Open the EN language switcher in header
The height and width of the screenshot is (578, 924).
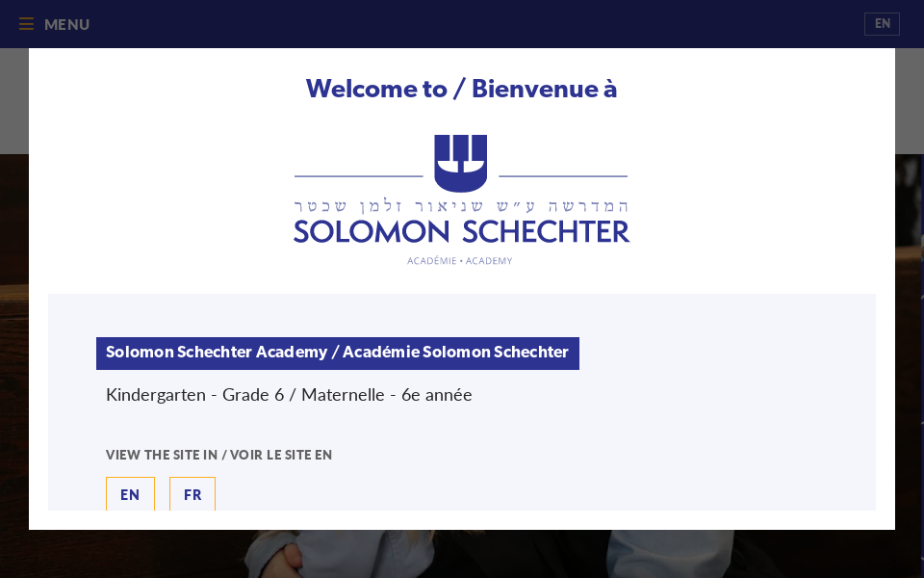pyautogui.click(x=882, y=24)
